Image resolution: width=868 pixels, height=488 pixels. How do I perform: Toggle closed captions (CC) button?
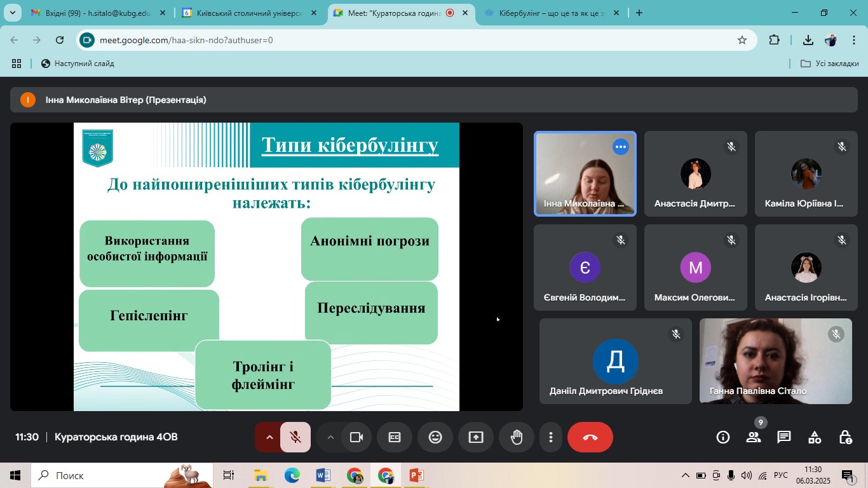(x=395, y=437)
